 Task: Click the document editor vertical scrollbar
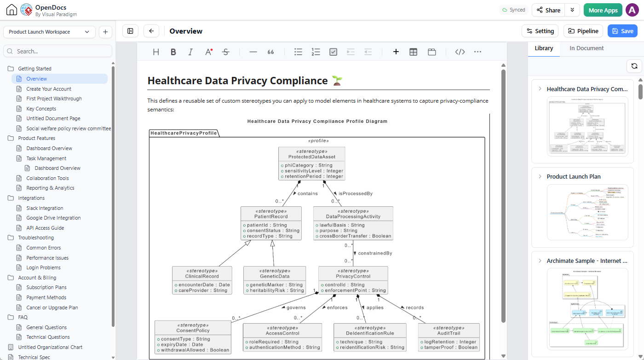coord(503,196)
